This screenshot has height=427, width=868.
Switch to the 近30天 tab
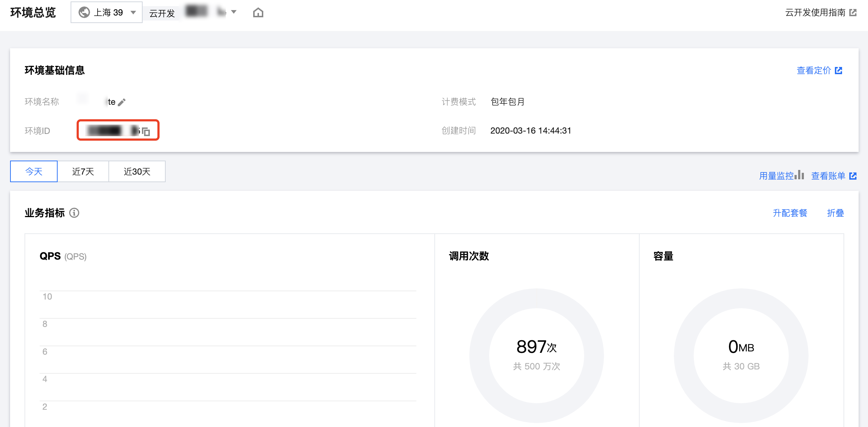tap(137, 171)
